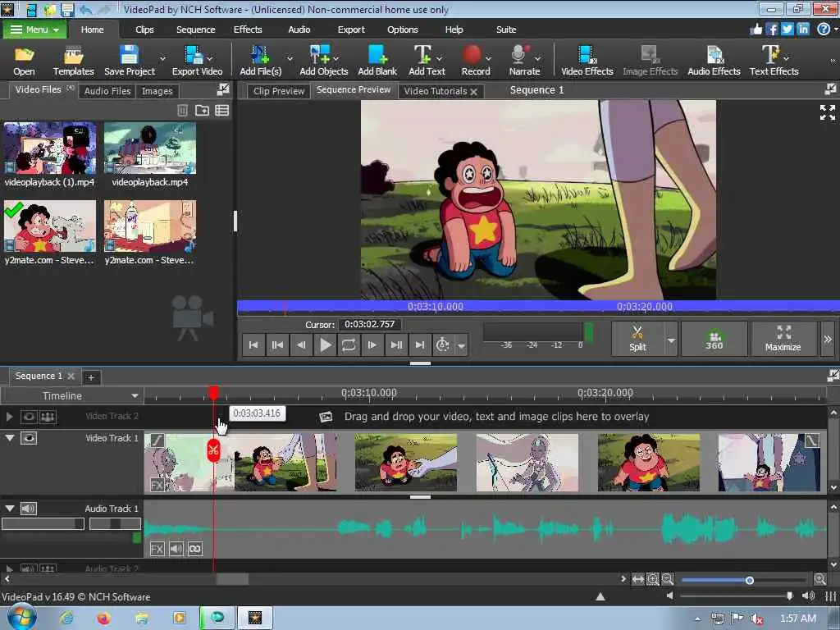Image resolution: width=840 pixels, height=630 pixels.
Task: Add a new sequence with plus tab
Action: tap(91, 377)
